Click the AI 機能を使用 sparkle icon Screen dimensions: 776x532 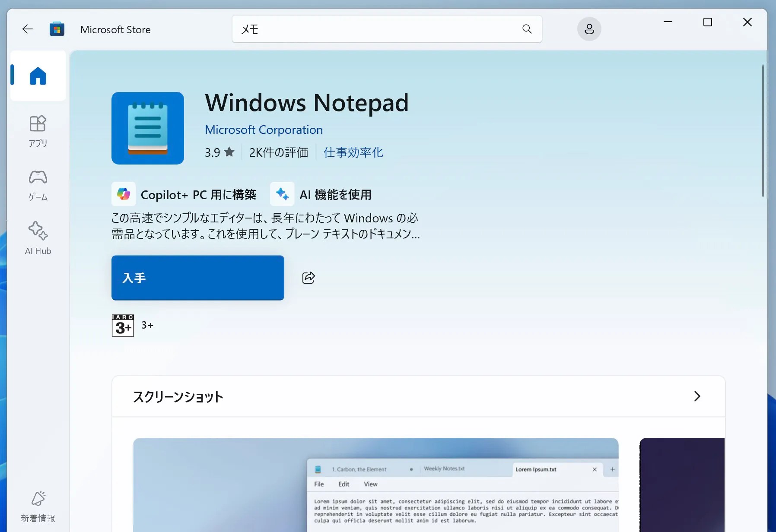[282, 194]
